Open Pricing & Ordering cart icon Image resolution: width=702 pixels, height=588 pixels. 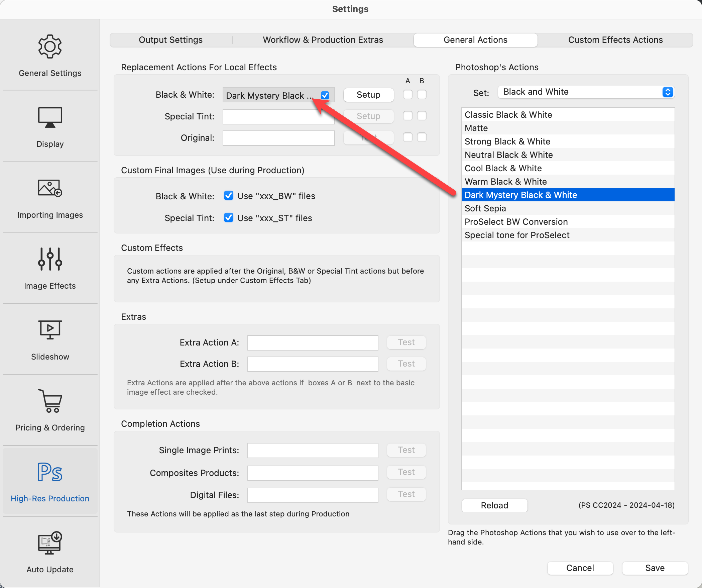click(x=50, y=401)
